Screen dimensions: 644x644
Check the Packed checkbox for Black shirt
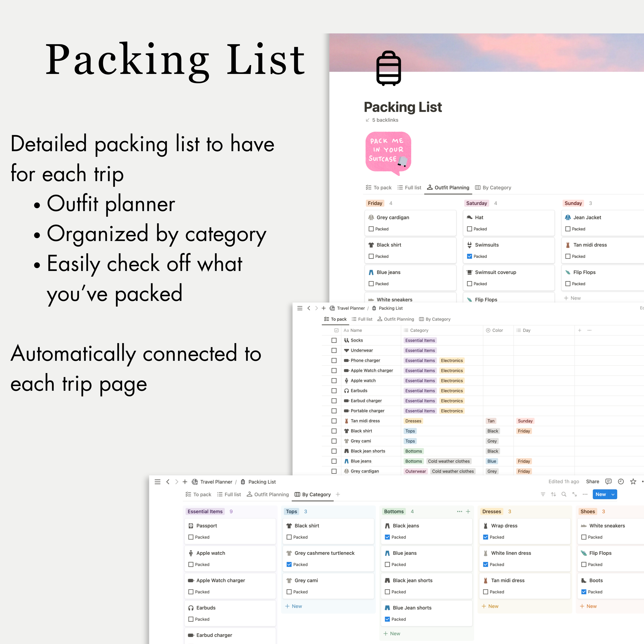[x=289, y=537]
